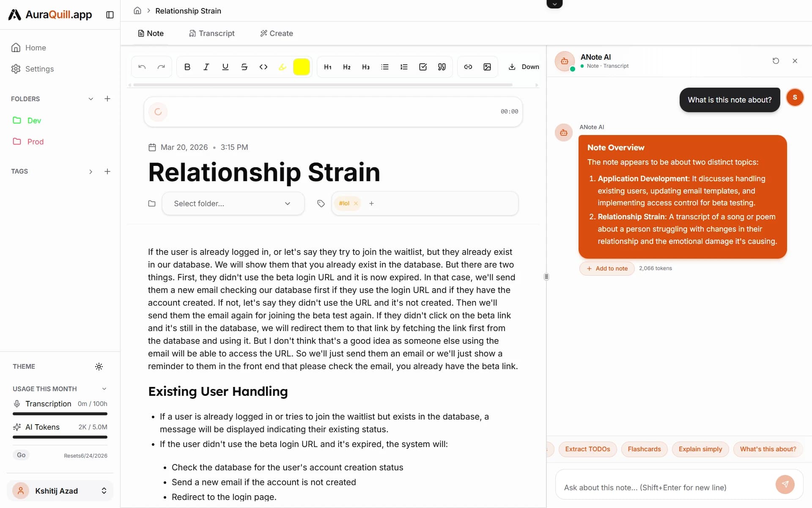The image size is (812, 508).
Task: Insert a numbered list
Action: point(404,67)
